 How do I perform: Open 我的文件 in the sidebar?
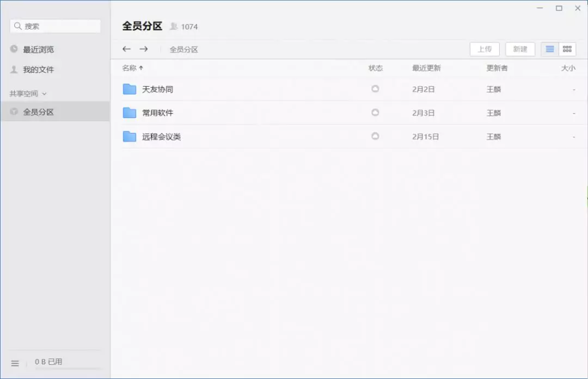[x=38, y=70]
